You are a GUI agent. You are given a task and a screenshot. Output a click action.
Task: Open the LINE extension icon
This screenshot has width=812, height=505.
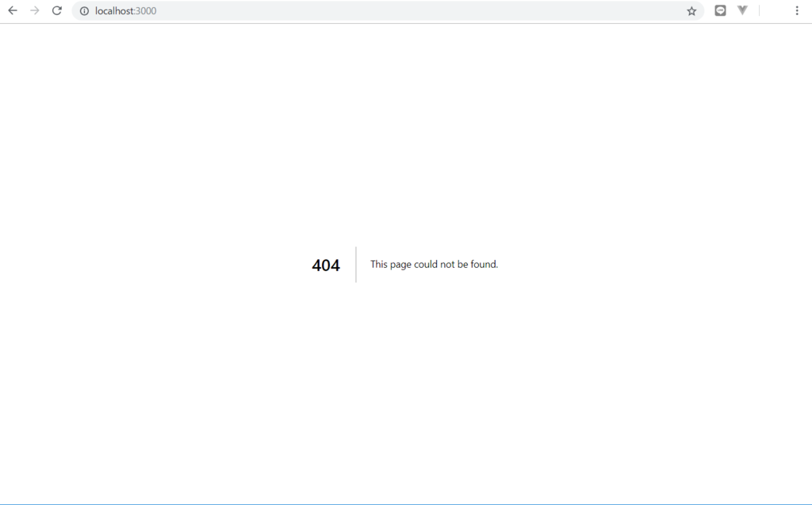tap(720, 10)
